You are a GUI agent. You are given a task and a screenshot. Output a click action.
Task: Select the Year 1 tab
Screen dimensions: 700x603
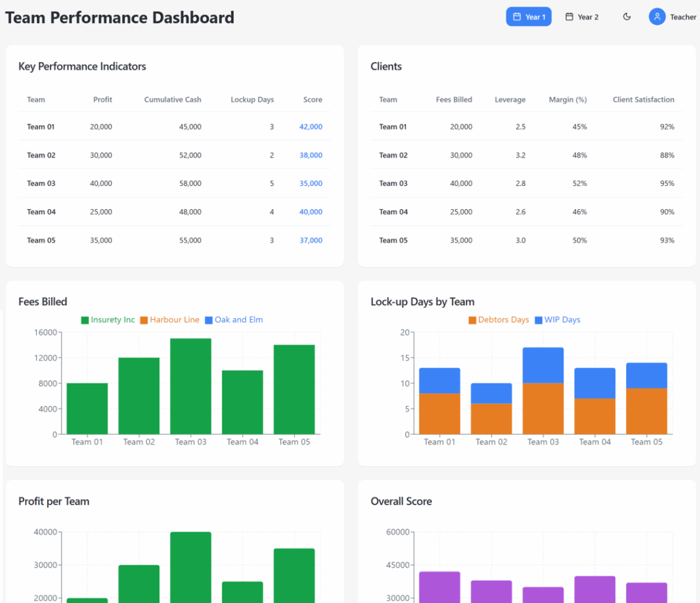point(528,17)
